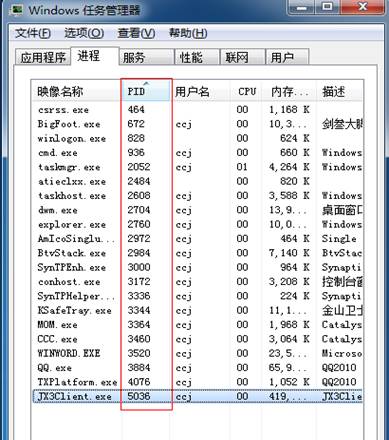Viewport: 389px width, 440px height.
Task: Select the MOM.exe process
Action: [x=197, y=325]
